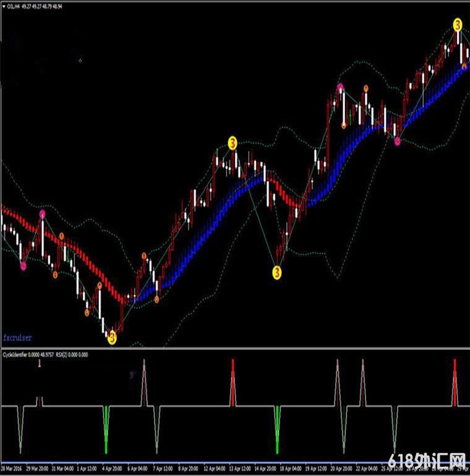470x476 pixels.
Task: Click the second green downward spike in the indicator panel
Action: [277, 433]
